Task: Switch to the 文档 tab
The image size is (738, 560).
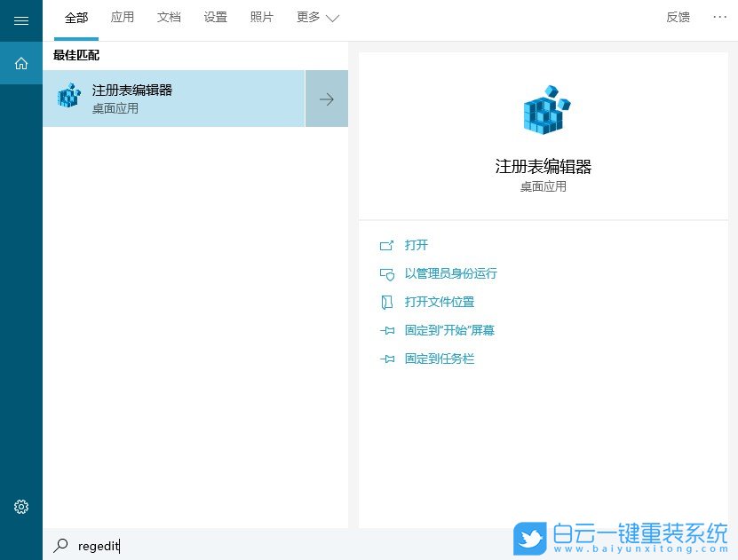Action: pos(169,17)
